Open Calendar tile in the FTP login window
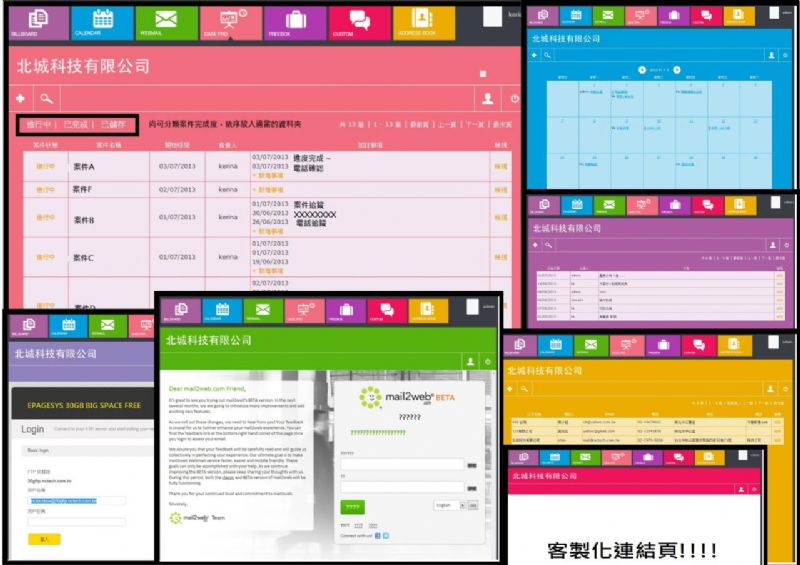800x565 pixels. (x=68, y=326)
